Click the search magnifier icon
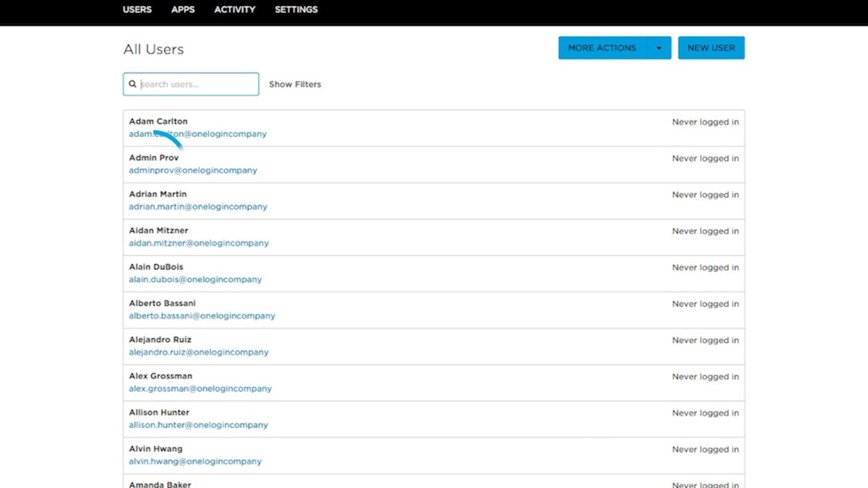 (133, 84)
